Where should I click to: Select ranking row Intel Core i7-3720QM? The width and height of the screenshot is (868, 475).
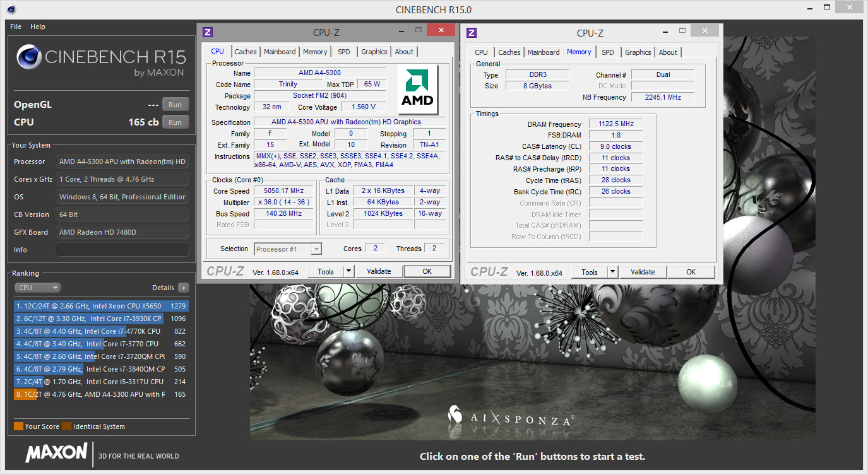pyautogui.click(x=101, y=356)
